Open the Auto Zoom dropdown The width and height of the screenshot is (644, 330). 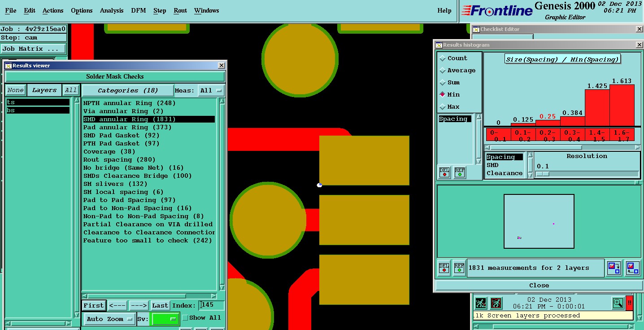[110, 319]
